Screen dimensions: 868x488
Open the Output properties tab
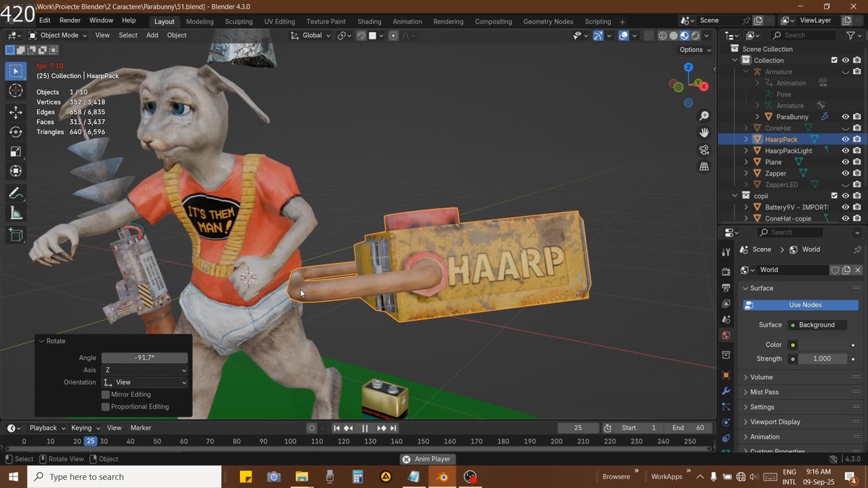tap(726, 287)
